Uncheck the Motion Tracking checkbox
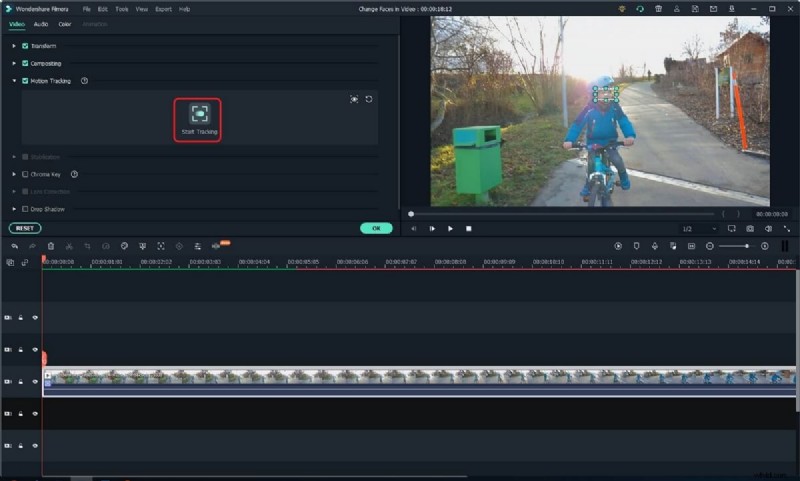Screen dimensions: 800x481 25,81
